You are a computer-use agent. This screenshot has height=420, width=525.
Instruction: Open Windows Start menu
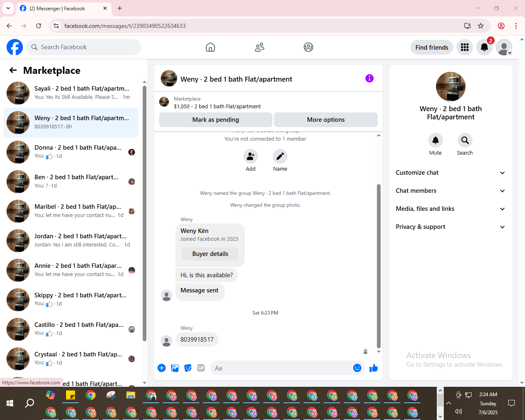[10, 403]
